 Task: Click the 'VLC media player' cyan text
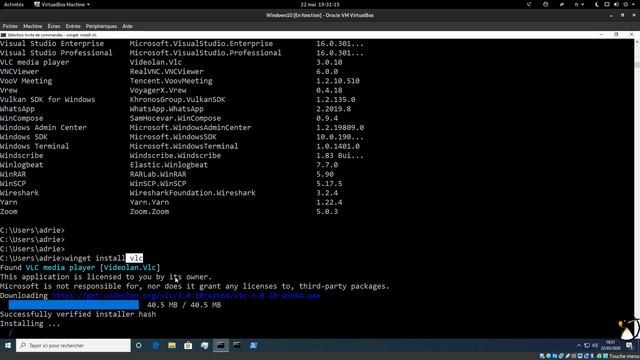point(60,267)
